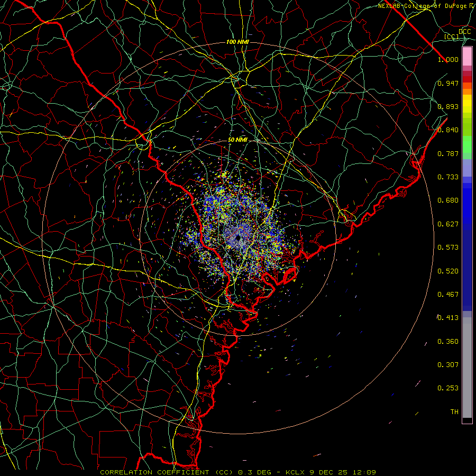476x476 pixels.
Task: Click the 0.680 scale value
Action: (x=448, y=200)
